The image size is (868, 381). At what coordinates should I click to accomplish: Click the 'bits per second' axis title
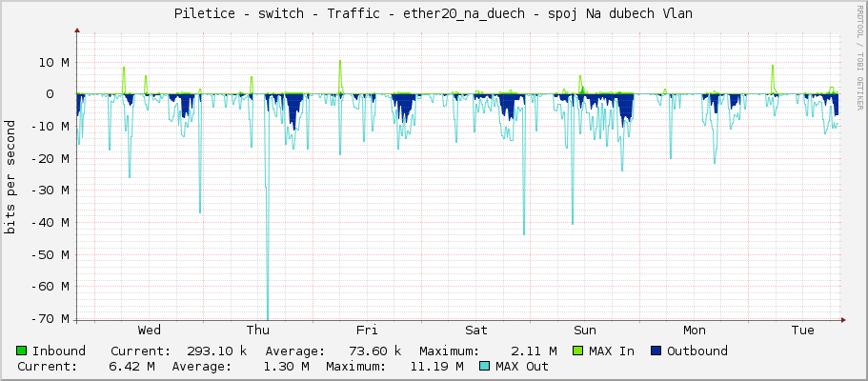click(10, 177)
